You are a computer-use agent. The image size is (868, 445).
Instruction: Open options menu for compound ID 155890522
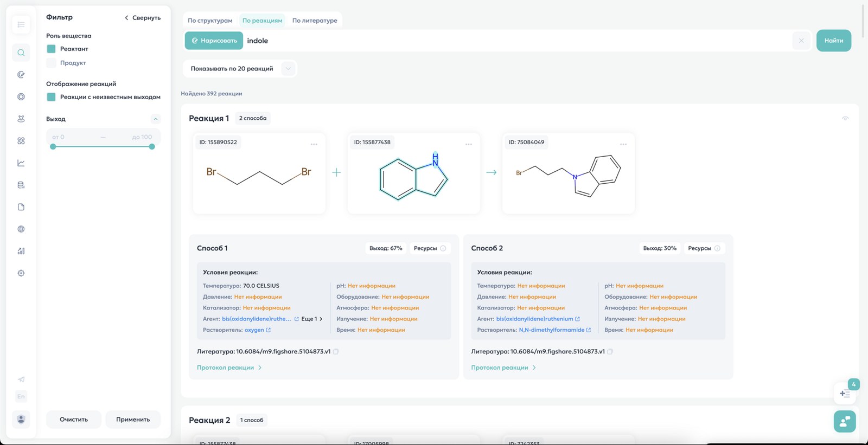[x=314, y=144]
